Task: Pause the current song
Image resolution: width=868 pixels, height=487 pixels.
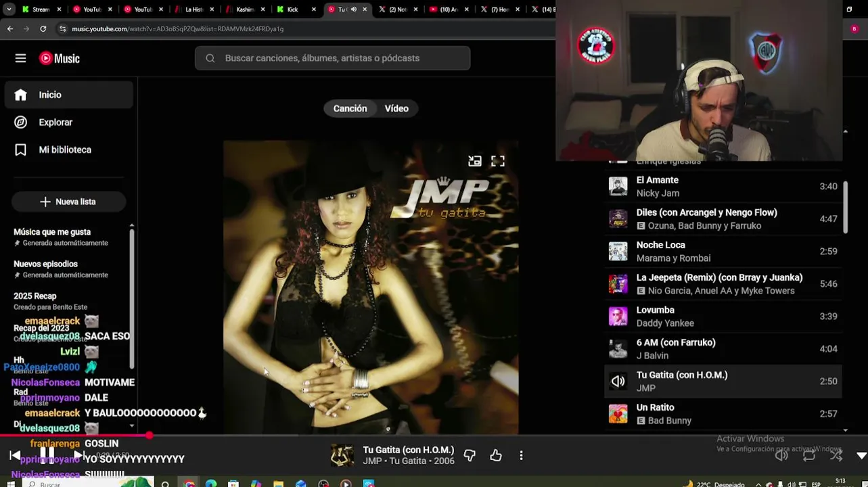Action: (47, 454)
